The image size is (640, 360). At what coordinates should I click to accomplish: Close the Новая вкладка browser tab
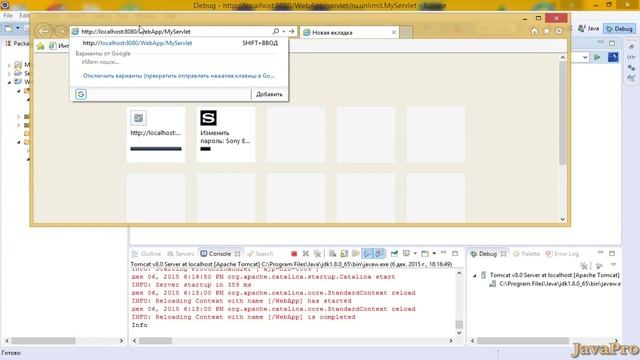coord(394,32)
